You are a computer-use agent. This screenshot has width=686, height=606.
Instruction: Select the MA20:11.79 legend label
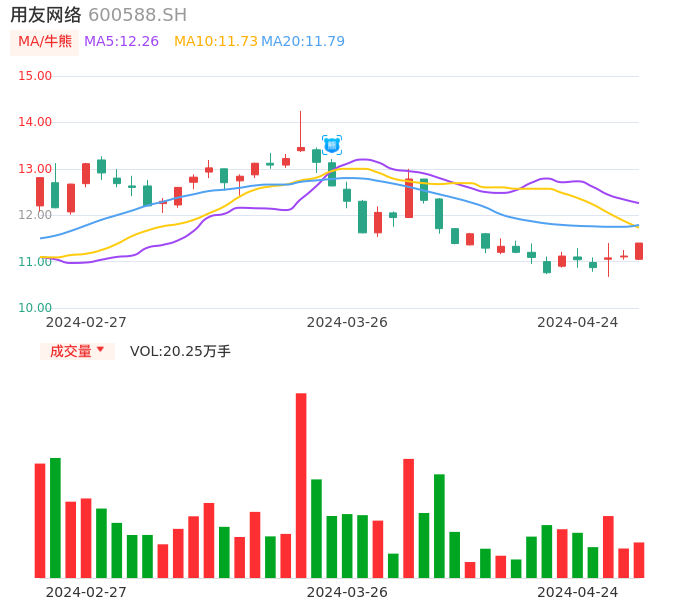[303, 42]
